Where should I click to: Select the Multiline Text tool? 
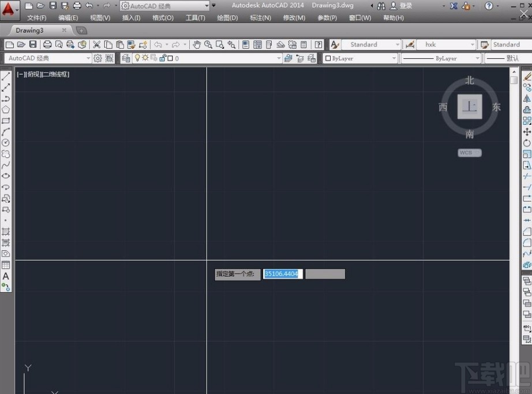(x=6, y=276)
